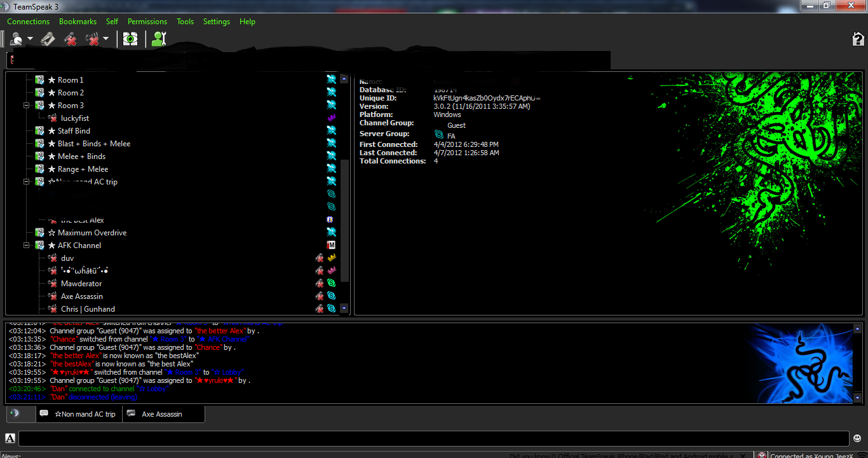Click the M badge on AFK Channel
Viewport: 868px width, 458px height.
point(331,246)
